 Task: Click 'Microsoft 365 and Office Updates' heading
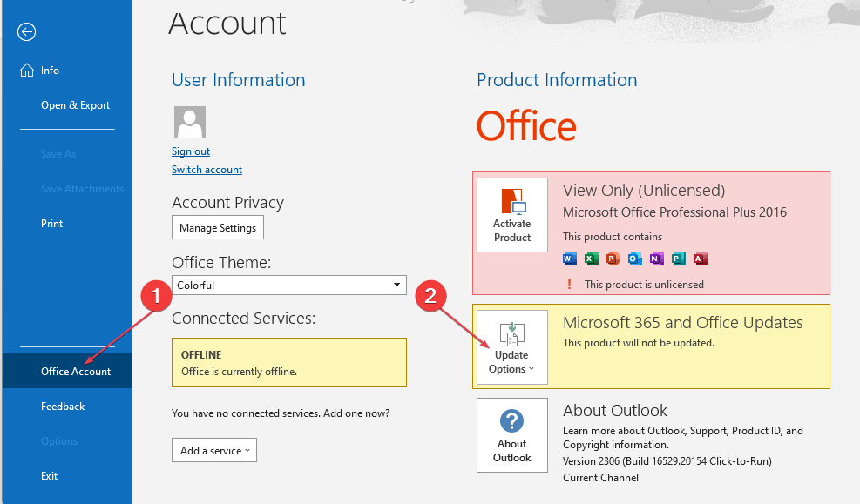tap(683, 323)
